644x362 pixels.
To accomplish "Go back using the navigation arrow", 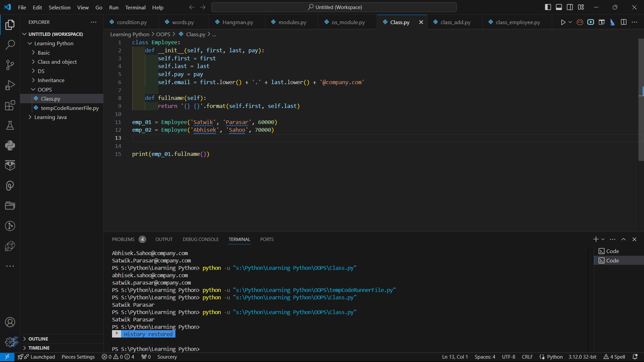I will coord(192,7).
